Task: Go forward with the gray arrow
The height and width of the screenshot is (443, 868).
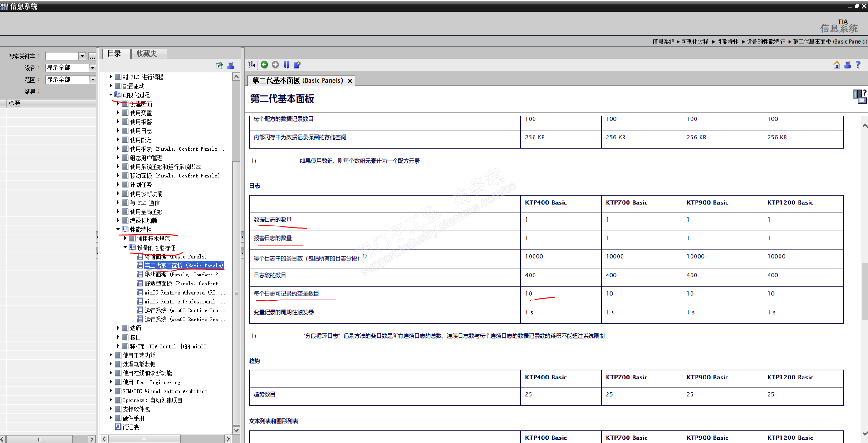Action: [x=275, y=64]
